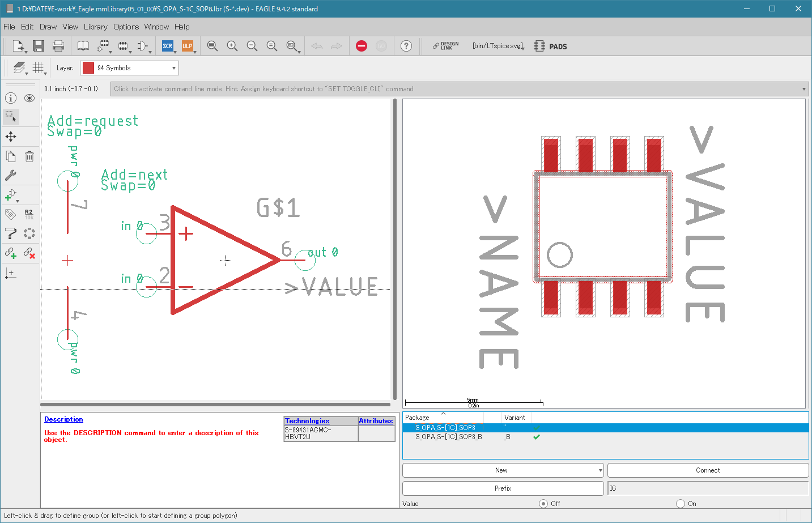This screenshot has width=812, height=523.
Task: Click the red Stop command icon
Action: click(x=362, y=46)
